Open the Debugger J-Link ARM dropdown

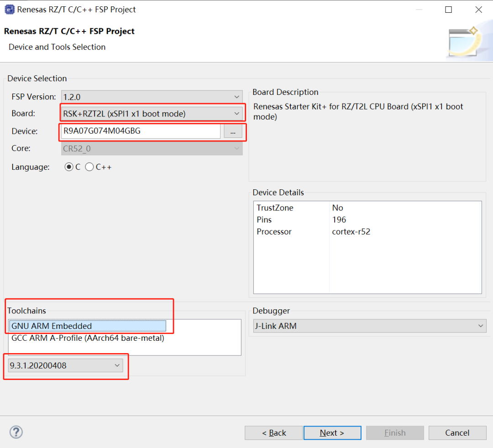[x=369, y=326]
